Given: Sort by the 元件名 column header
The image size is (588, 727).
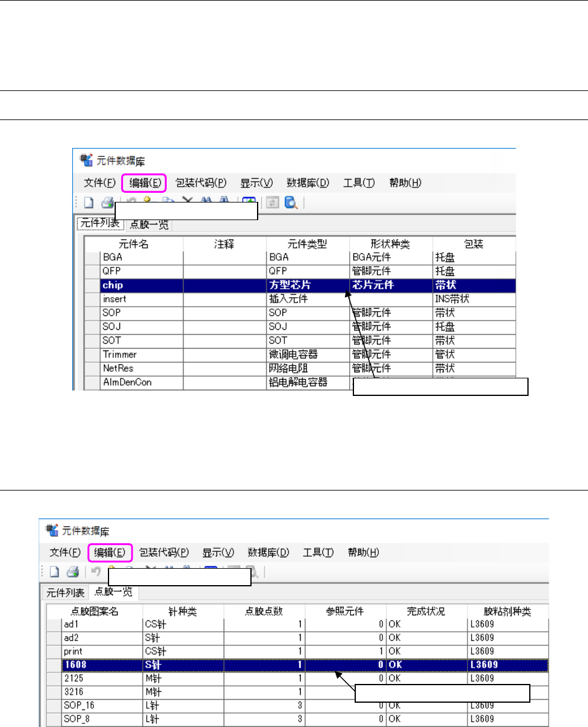Looking at the screenshot, I should (x=133, y=244).
